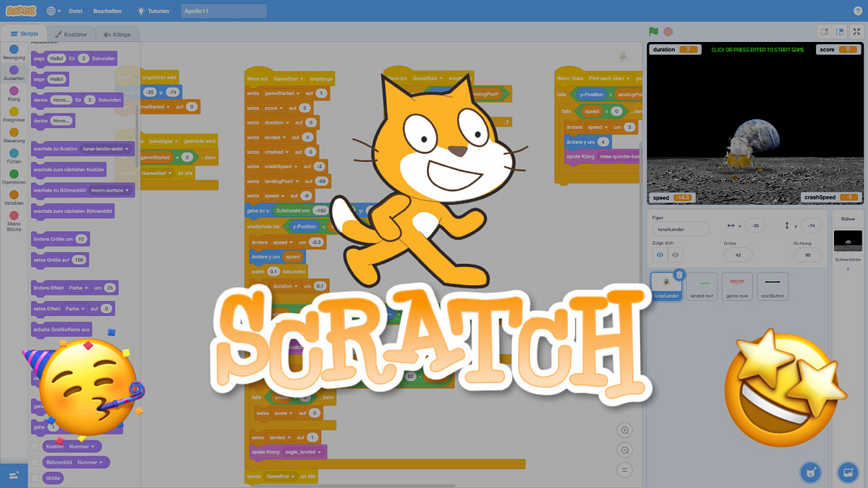Zoom in on the script workspace

[x=625, y=431]
